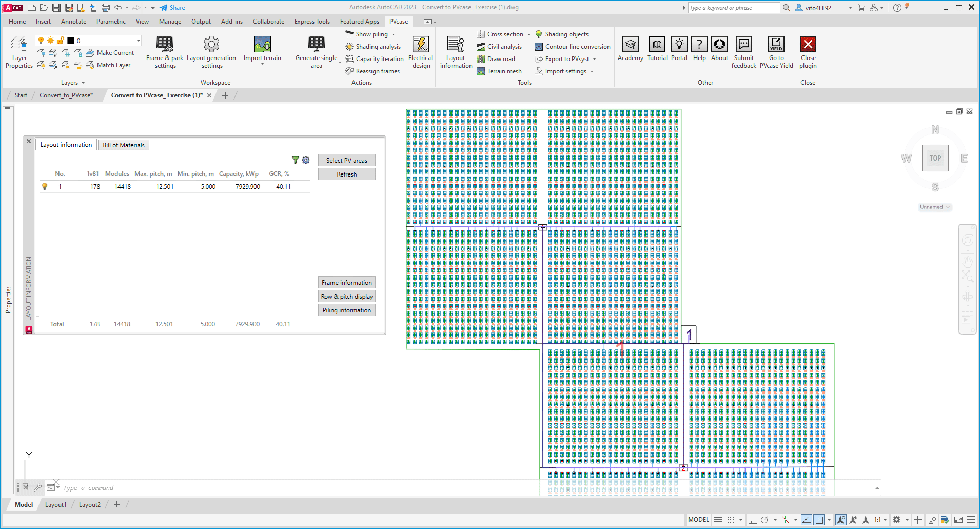Click the Select PV areas button
980x529 pixels.
(347, 161)
